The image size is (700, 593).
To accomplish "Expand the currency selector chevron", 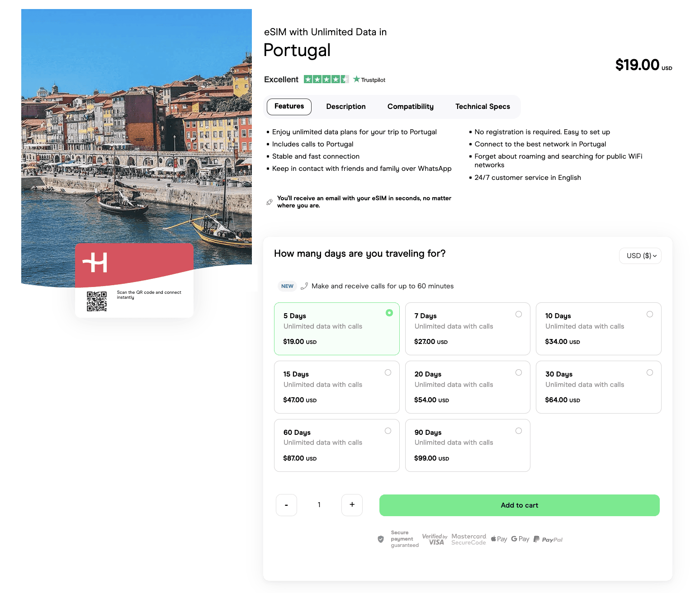I will point(654,256).
